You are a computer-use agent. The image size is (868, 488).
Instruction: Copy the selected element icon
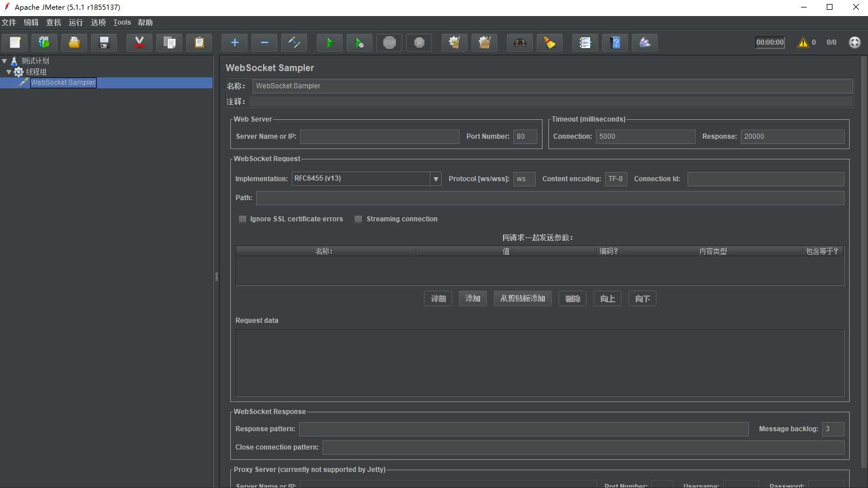pos(169,42)
